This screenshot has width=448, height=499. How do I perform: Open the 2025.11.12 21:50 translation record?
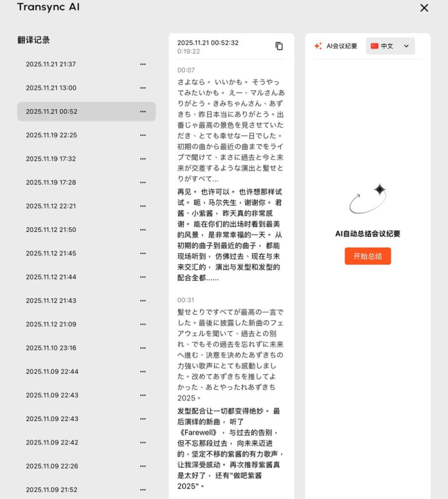51,230
